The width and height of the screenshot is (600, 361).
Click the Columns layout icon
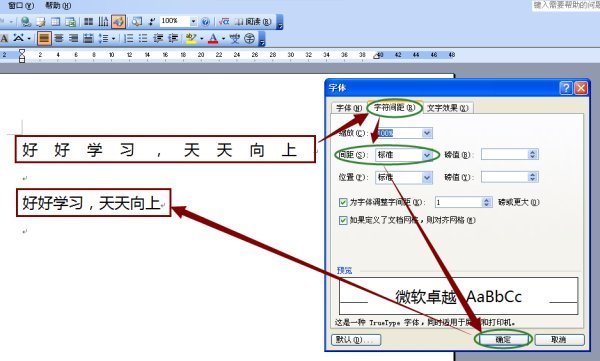tap(88, 21)
